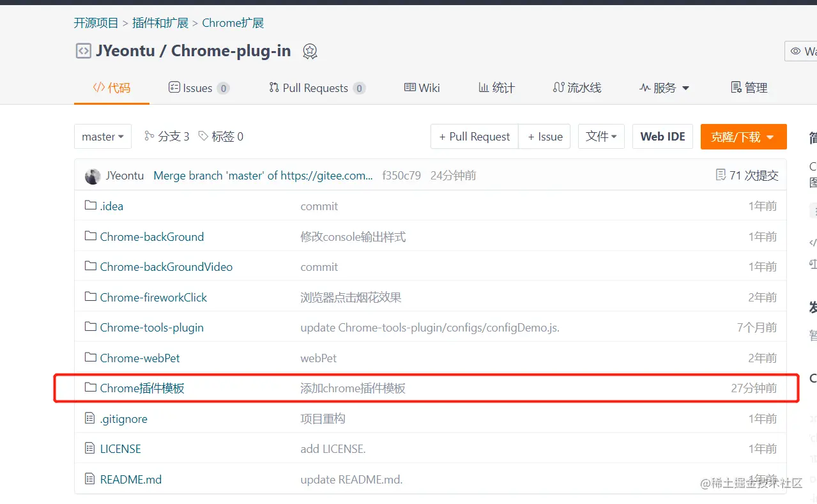Screen dimensions: 817x504
Task: Expand the 服务 dropdown menu
Action: point(664,88)
